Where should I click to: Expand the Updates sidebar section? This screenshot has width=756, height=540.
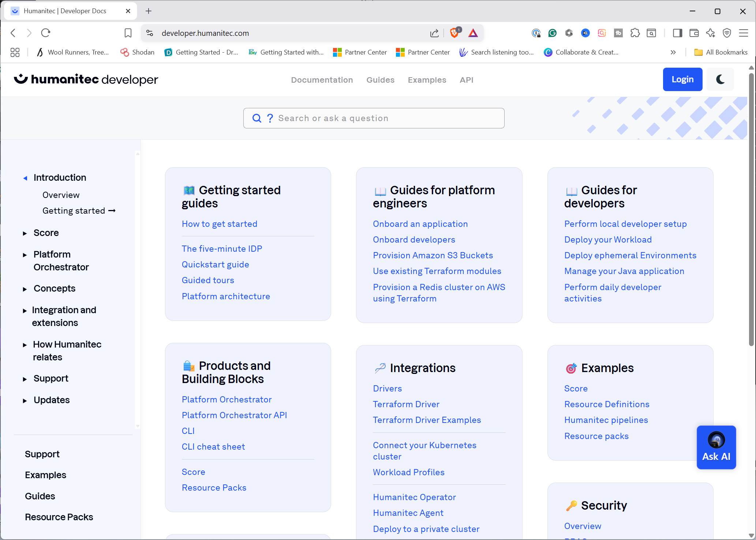click(25, 401)
